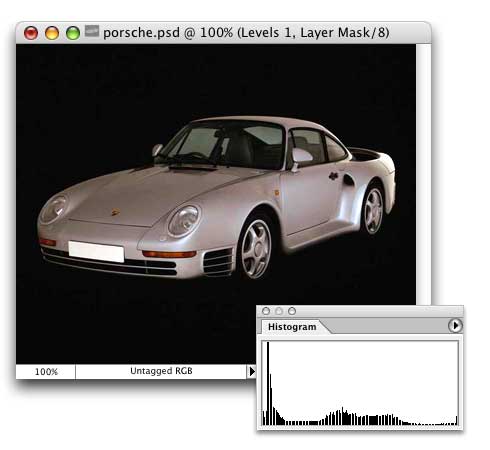Click the Histogram palette middle circle button
The width and height of the screenshot is (490, 450).
click(279, 311)
